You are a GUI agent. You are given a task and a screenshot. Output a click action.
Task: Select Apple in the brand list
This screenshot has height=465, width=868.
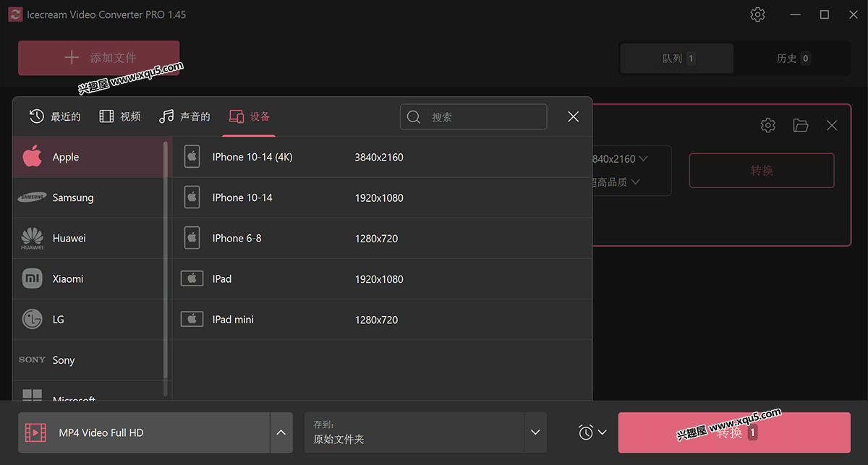point(88,157)
